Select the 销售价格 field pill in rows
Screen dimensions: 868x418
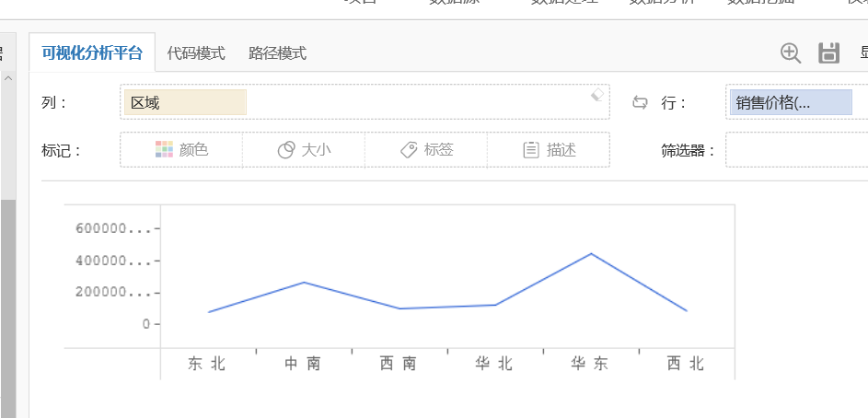coord(791,102)
